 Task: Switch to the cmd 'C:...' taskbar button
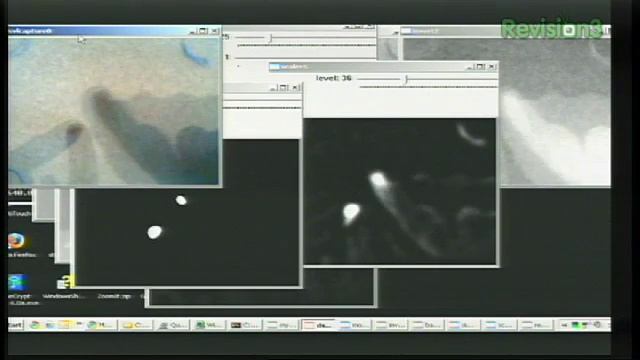coord(245,325)
